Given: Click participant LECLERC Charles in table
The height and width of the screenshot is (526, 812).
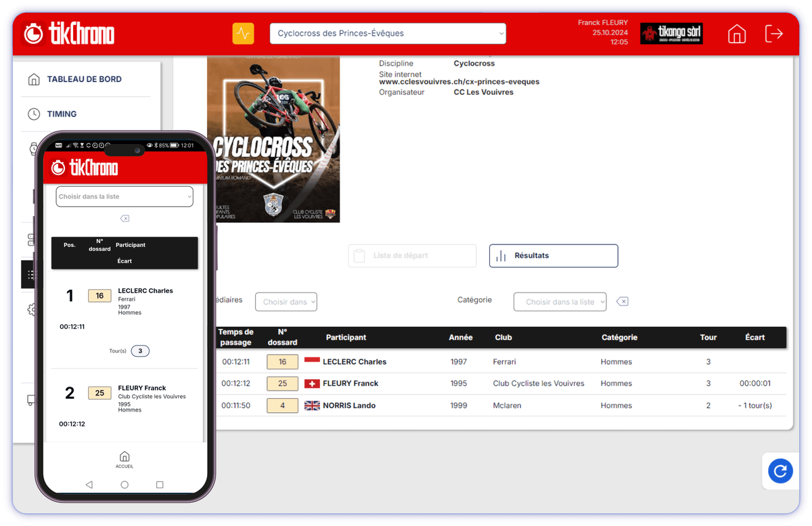Looking at the screenshot, I should [x=355, y=362].
